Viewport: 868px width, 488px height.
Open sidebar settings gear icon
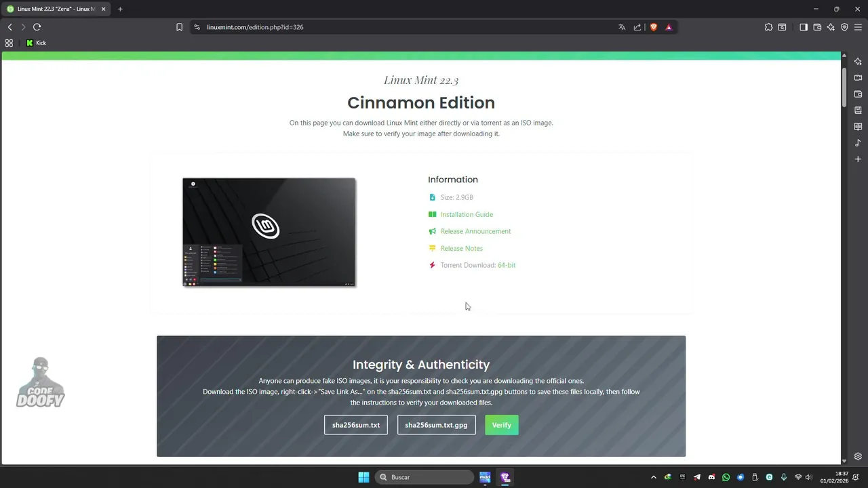[x=858, y=456]
